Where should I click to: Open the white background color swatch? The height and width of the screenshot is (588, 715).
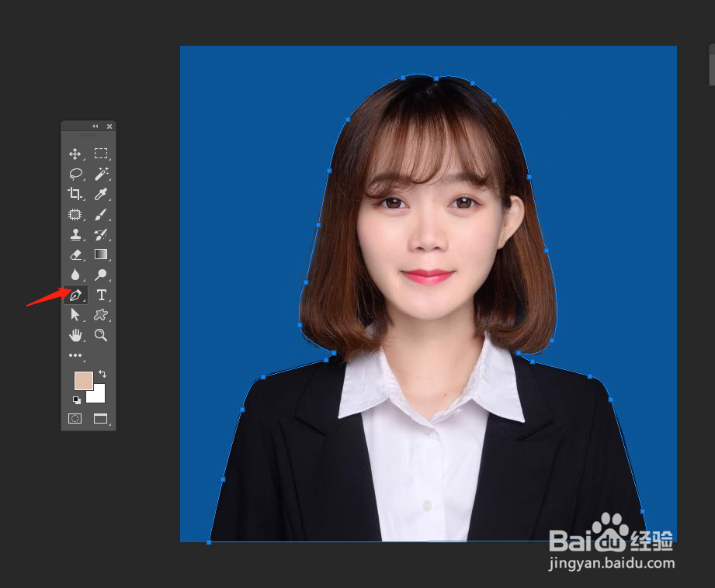point(97,395)
